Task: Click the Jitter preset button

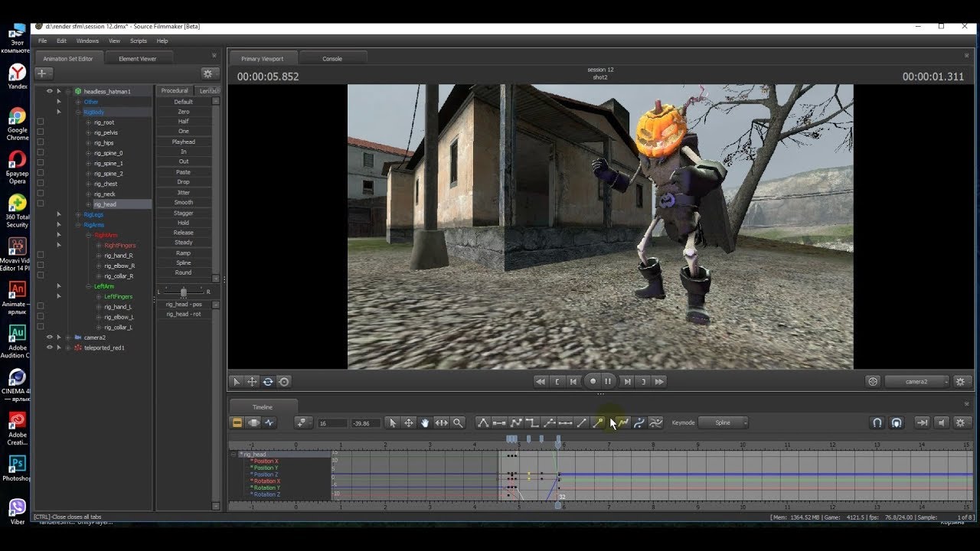Action: pyautogui.click(x=183, y=192)
